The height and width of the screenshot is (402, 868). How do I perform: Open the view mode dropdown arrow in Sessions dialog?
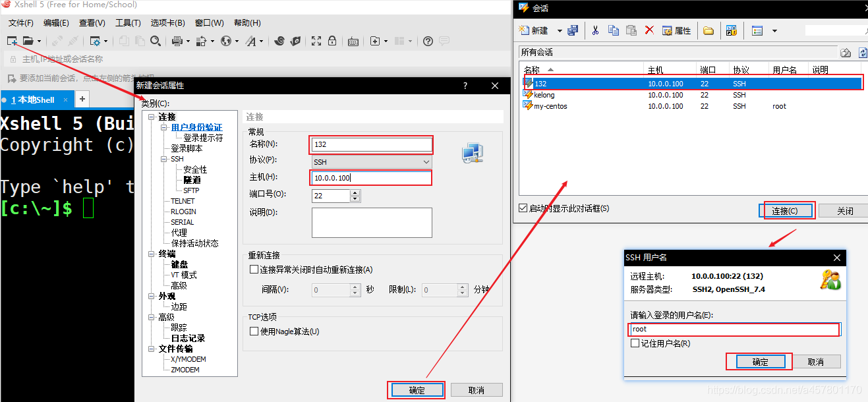pos(774,30)
